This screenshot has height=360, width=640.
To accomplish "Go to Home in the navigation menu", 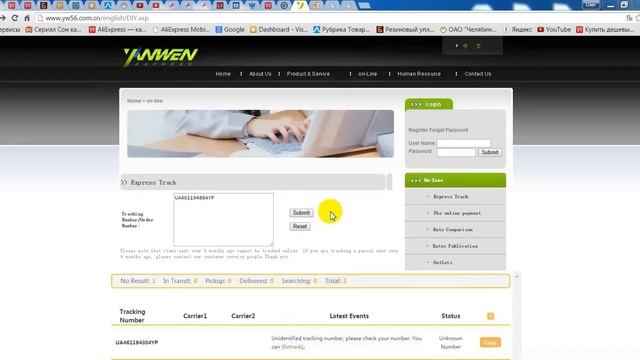I will click(x=223, y=74).
